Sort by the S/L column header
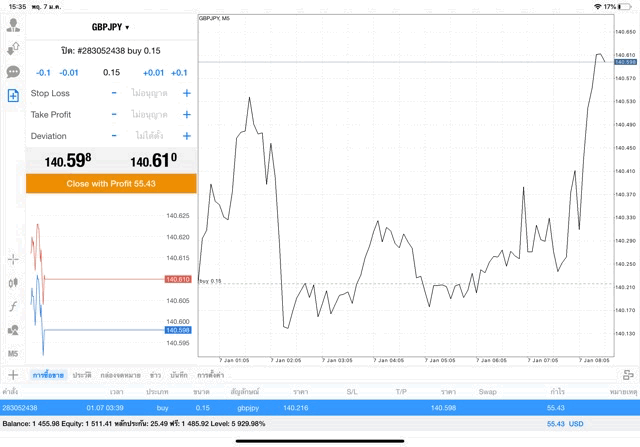Image resolution: width=640 pixels, height=447 pixels. [x=352, y=391]
